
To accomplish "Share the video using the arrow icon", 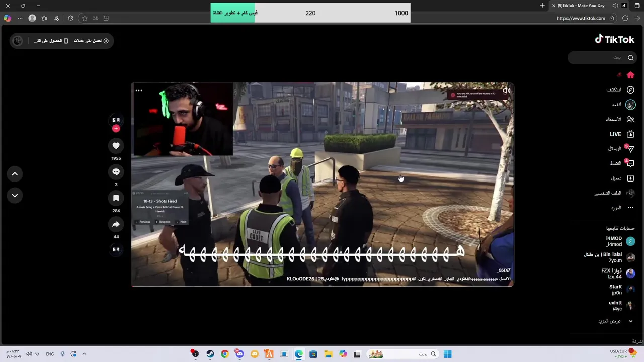I will pos(116,224).
